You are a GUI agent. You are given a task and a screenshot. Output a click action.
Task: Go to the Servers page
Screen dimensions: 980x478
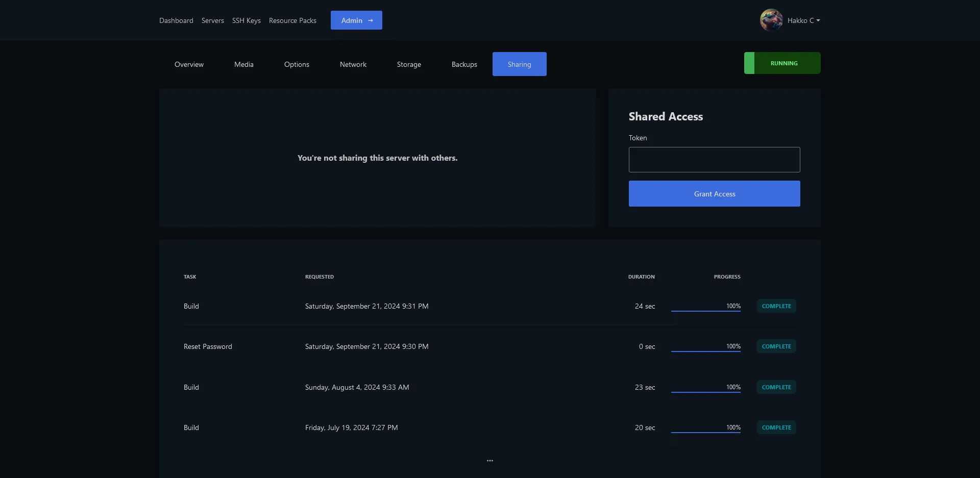pyautogui.click(x=212, y=20)
